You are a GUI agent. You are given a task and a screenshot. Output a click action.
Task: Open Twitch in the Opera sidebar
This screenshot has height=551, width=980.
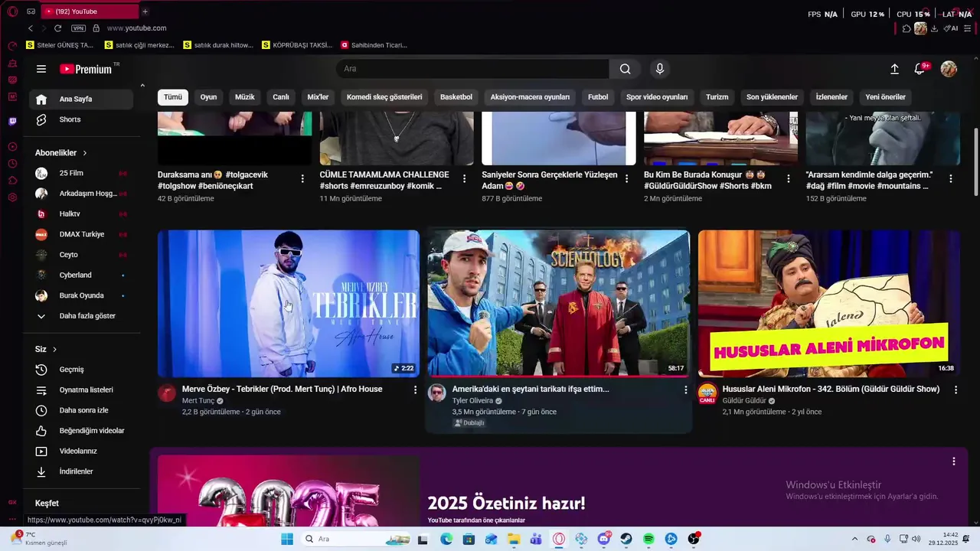(x=12, y=121)
